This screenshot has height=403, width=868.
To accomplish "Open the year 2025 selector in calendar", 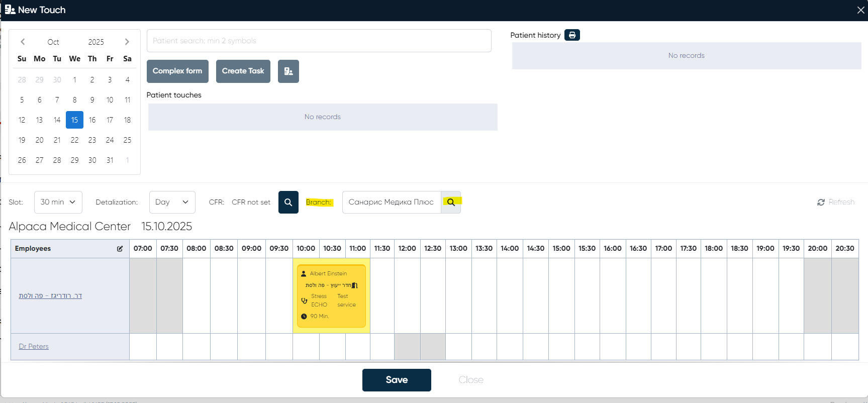I will pyautogui.click(x=96, y=42).
